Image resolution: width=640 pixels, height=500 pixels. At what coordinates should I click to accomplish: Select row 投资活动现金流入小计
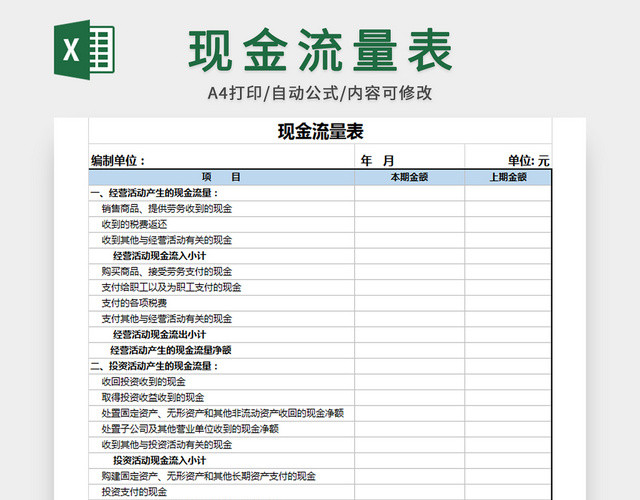point(320,460)
